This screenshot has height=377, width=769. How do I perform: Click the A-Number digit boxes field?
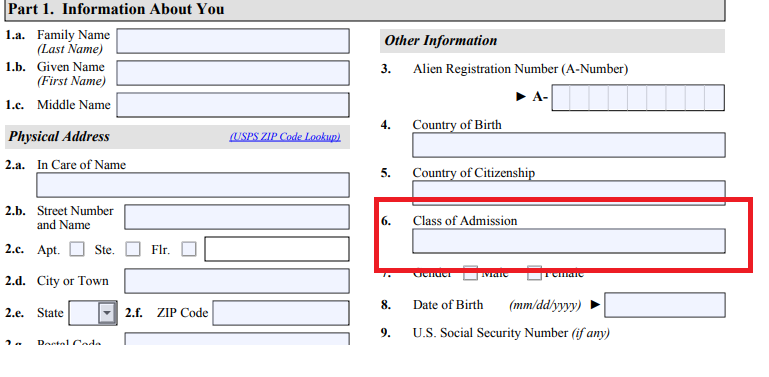click(638, 98)
